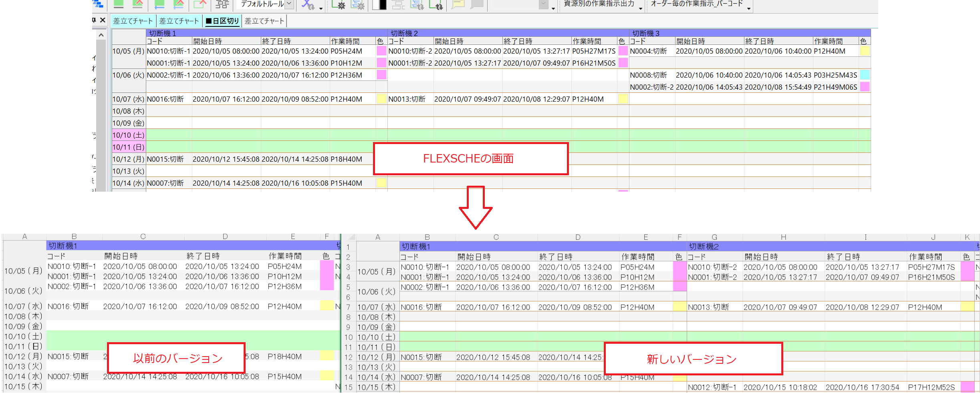Expand the 資源別の作業指示出力 toolbar arrow
The image size is (980, 393).
coord(640,8)
